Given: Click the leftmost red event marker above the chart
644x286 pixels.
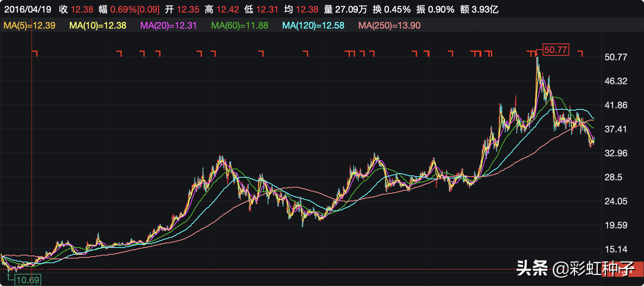Looking at the screenshot, I should pos(35,53).
